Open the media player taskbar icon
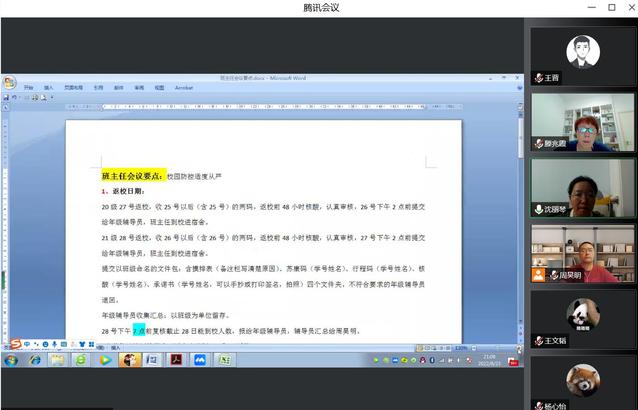The width and height of the screenshot is (638, 410). click(105, 360)
